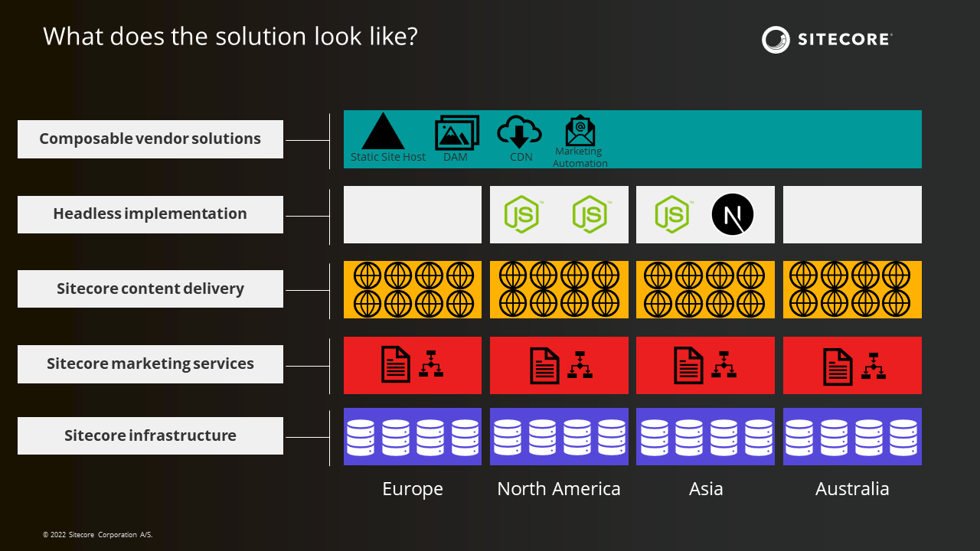Click the Next.js icon in Asia column
This screenshot has width=980, height=551.
(x=733, y=214)
